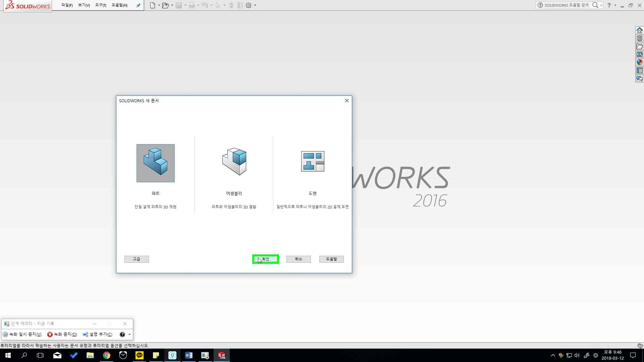This screenshot has width=644, height=362.
Task: Expand the Save dropdown arrow
Action: pyautogui.click(x=185, y=5)
